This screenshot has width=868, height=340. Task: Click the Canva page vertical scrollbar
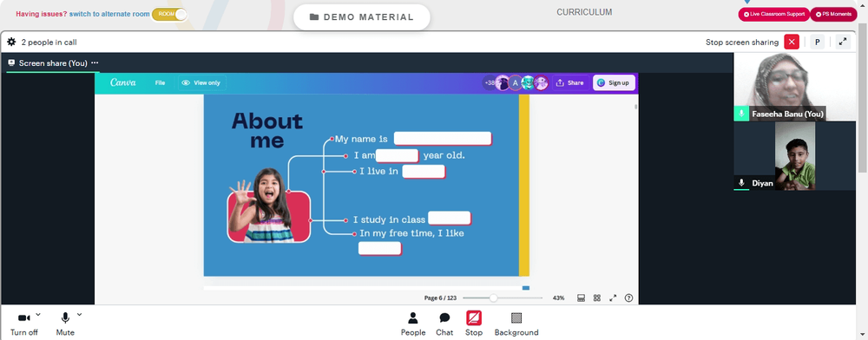[635, 106]
